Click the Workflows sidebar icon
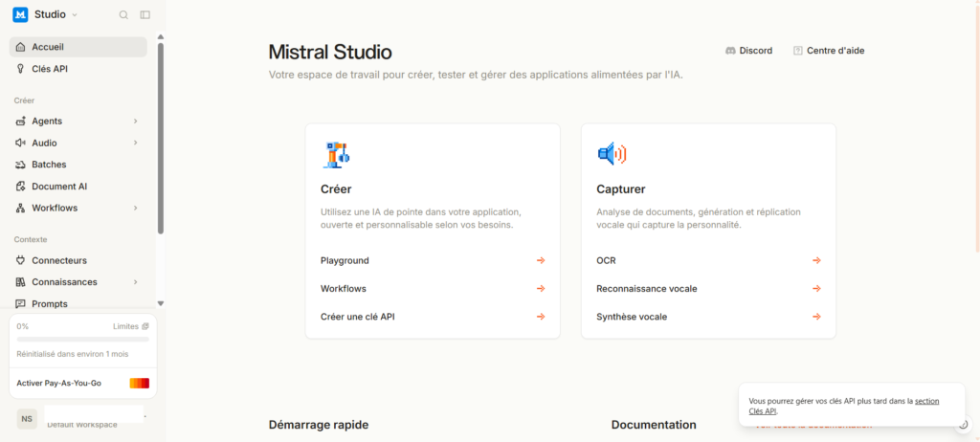The height and width of the screenshot is (442, 980). pos(21,208)
